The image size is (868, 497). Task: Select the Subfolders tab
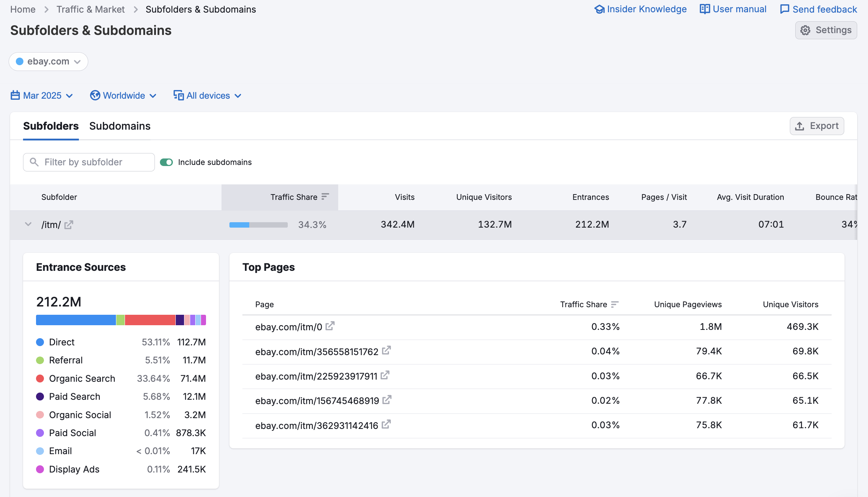tap(51, 126)
